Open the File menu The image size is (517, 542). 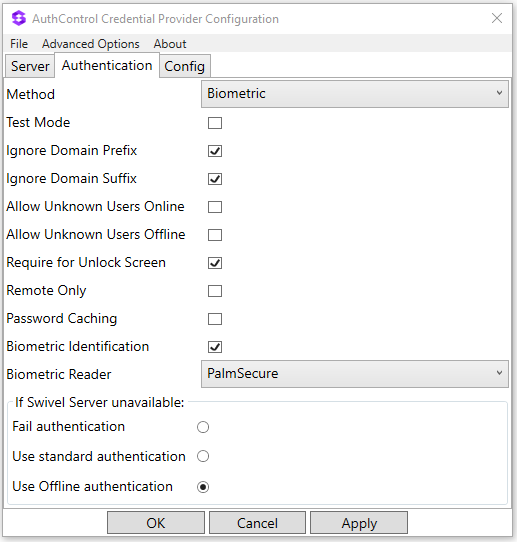(x=19, y=44)
